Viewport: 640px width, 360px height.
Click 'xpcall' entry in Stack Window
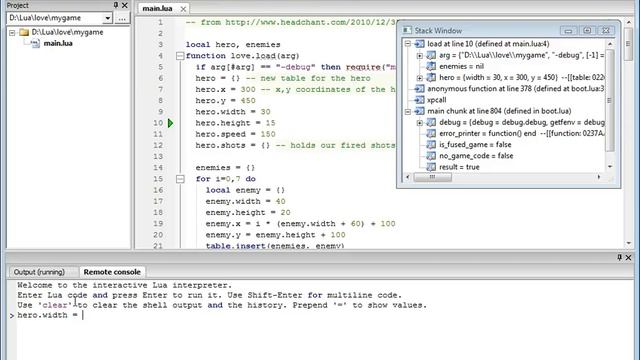point(436,100)
